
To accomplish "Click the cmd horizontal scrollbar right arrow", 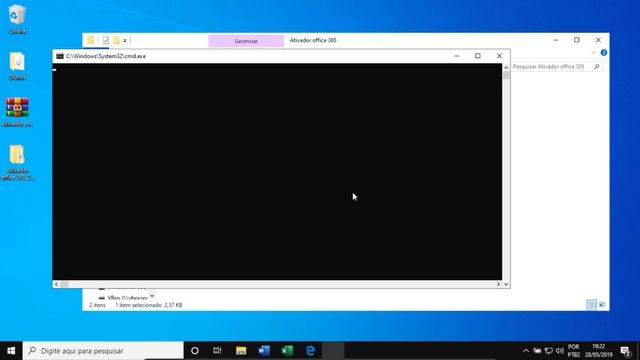I will 498,284.
